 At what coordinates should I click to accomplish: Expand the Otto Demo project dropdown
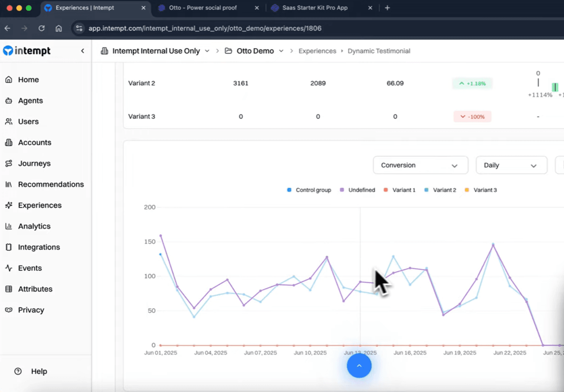[281, 51]
